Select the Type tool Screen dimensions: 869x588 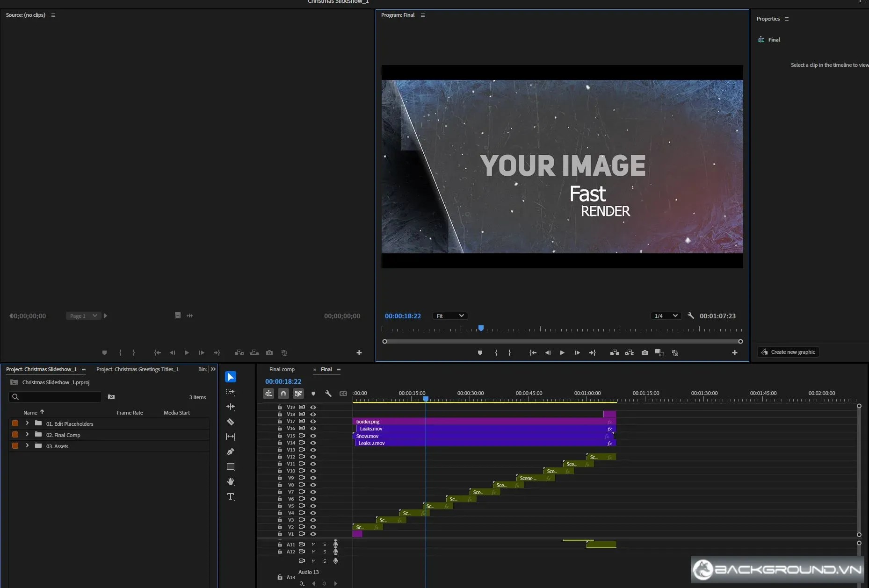click(231, 497)
